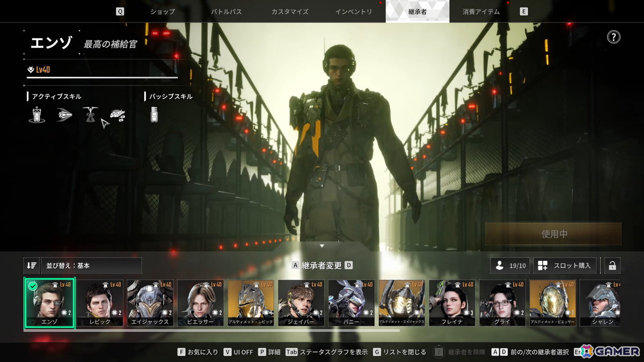Click the E key next tab icon

pyautogui.click(x=524, y=11)
